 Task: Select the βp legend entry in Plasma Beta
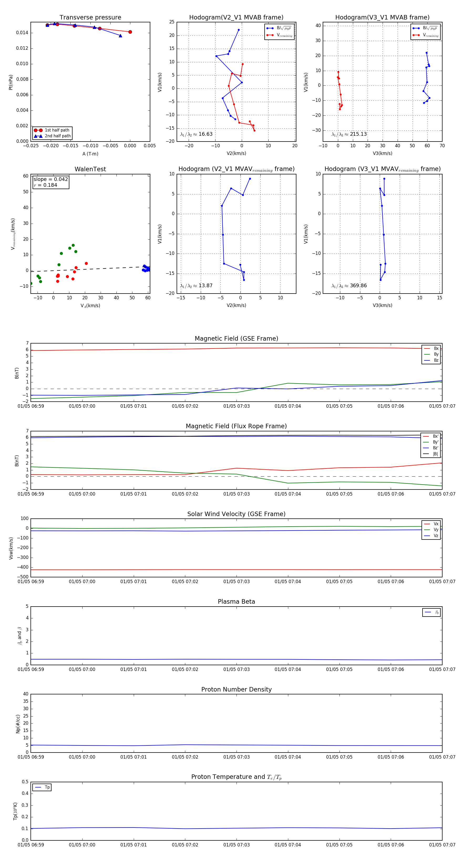pyautogui.click(x=431, y=612)
